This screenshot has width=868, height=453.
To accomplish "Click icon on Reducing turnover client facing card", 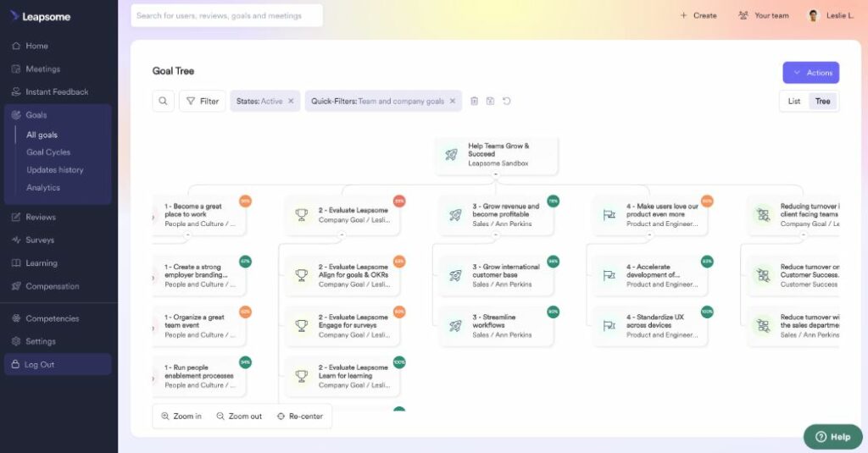I will [764, 214].
